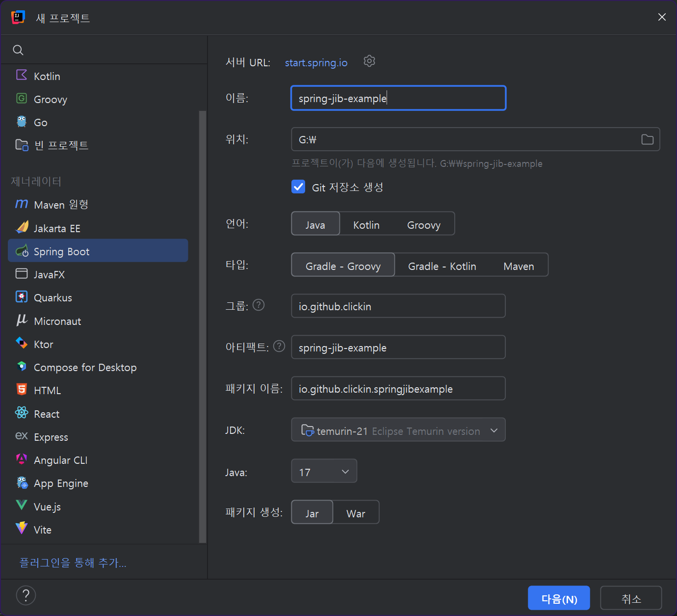The width and height of the screenshot is (677, 616).
Task: Click the Micronaut generator icon
Action: coord(22,320)
